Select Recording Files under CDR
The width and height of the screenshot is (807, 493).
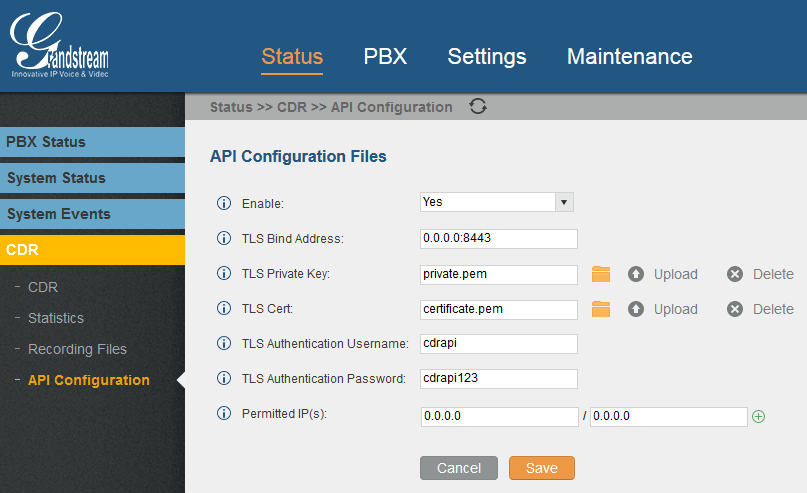[77, 349]
